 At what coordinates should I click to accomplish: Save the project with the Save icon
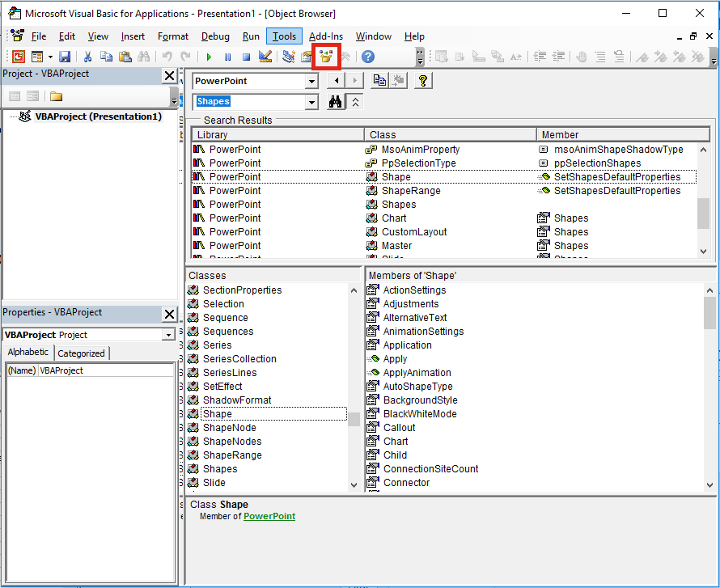click(x=64, y=57)
